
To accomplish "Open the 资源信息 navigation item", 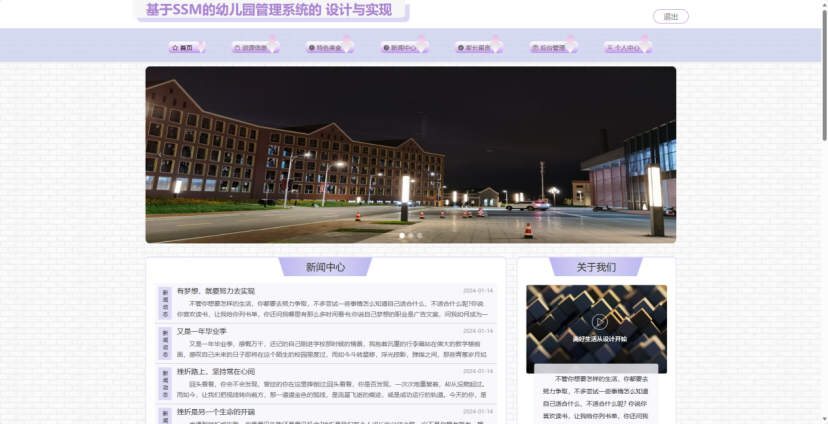I will tap(255, 48).
